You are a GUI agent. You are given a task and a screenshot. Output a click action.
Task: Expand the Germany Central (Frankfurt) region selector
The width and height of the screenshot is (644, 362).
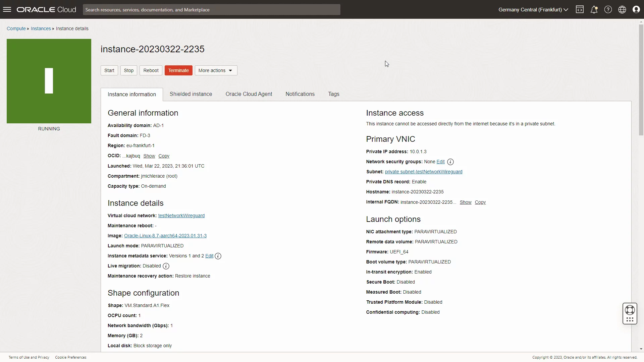[x=533, y=9]
